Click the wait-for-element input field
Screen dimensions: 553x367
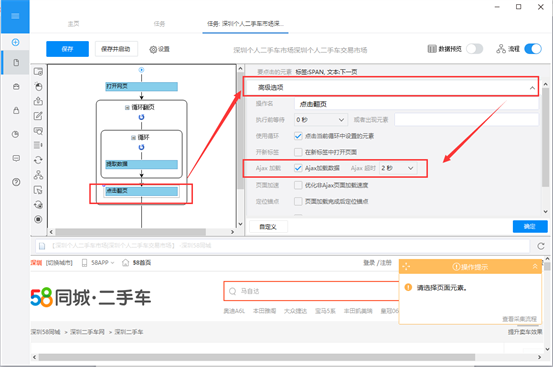466,120
